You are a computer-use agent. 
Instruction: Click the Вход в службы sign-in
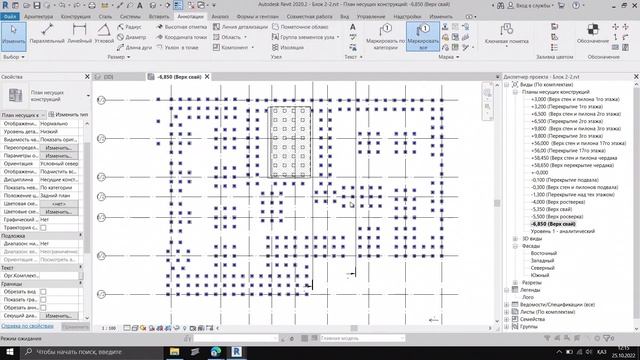point(533,5)
